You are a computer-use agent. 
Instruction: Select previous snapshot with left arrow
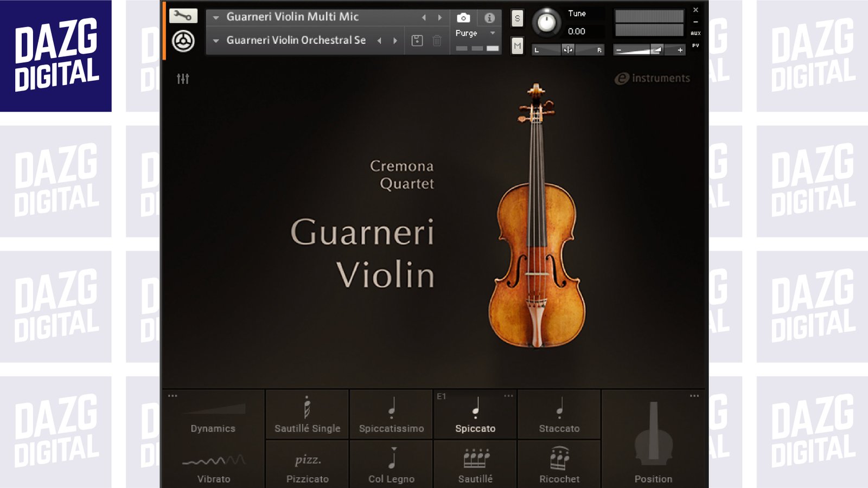[x=379, y=41]
